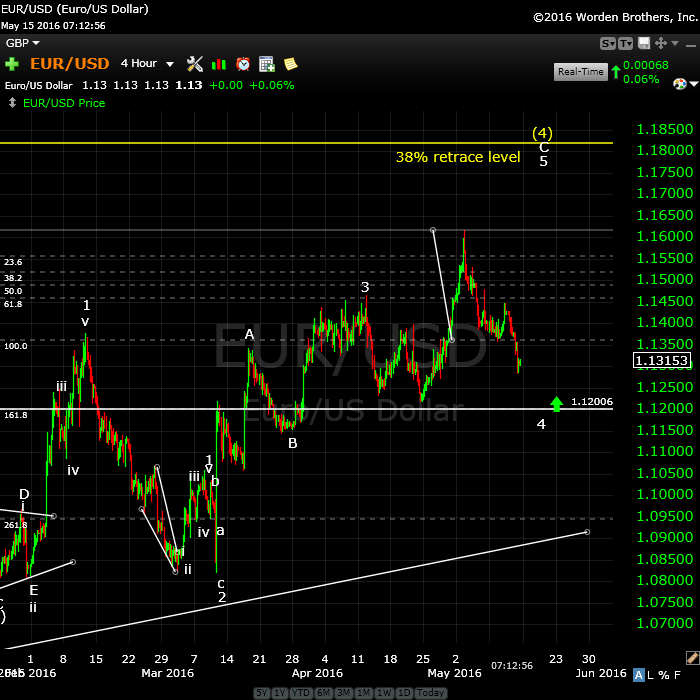Viewport: 700px width, 700px height.
Task: Open the T dropdown button
Action: (x=625, y=43)
